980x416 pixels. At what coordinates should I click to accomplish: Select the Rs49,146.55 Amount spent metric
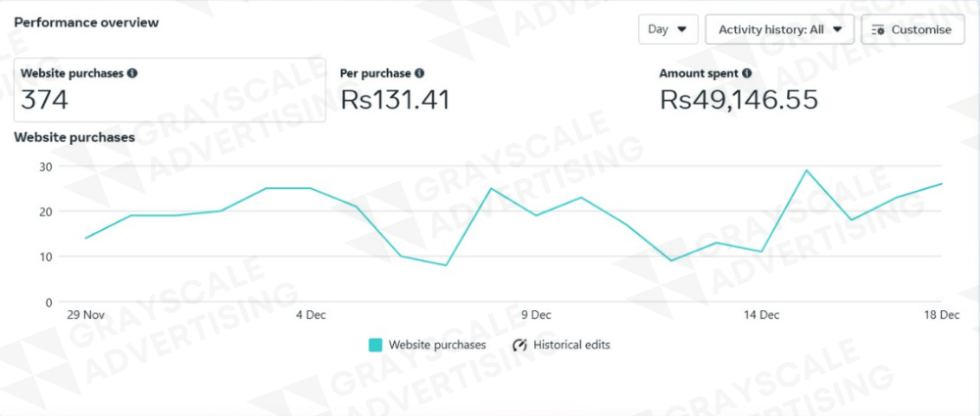point(738,99)
